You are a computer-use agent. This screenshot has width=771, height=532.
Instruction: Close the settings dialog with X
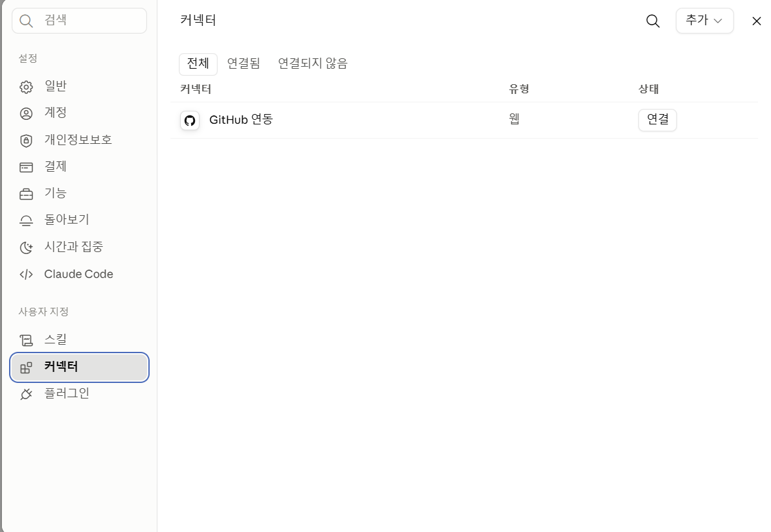(x=756, y=21)
